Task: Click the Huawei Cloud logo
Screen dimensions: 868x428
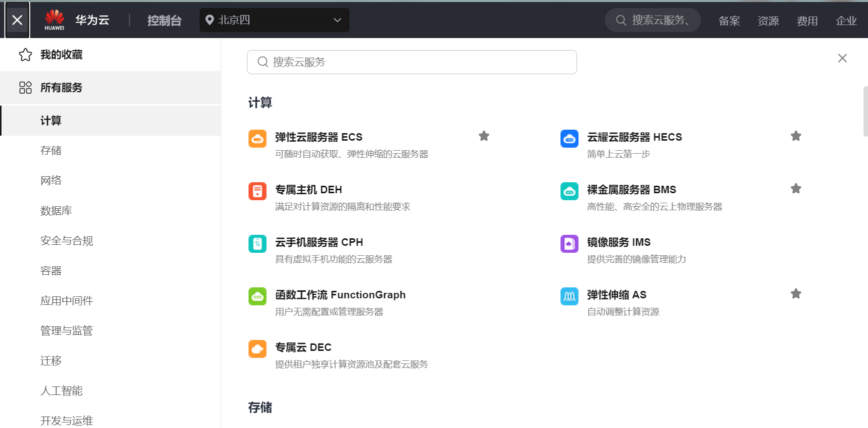Action: [54, 20]
